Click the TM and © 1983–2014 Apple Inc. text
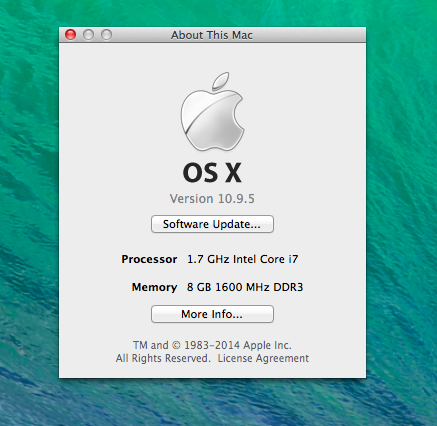 click(x=212, y=345)
